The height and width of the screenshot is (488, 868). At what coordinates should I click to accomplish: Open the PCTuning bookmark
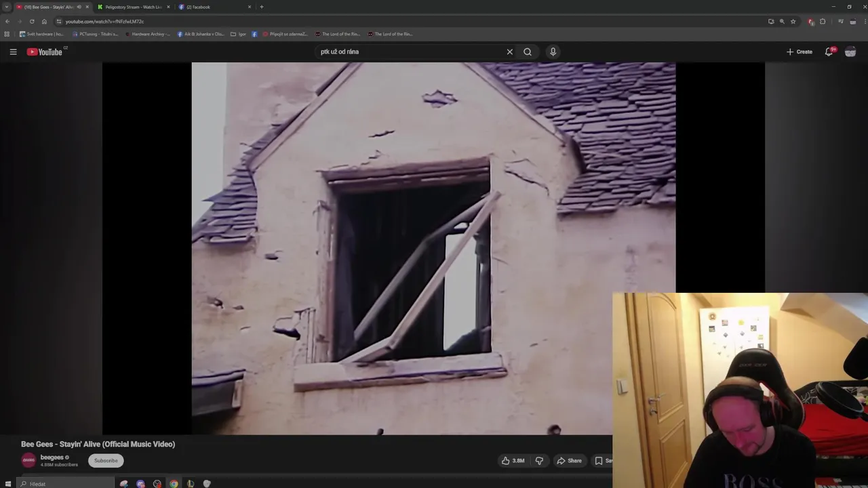pos(94,34)
